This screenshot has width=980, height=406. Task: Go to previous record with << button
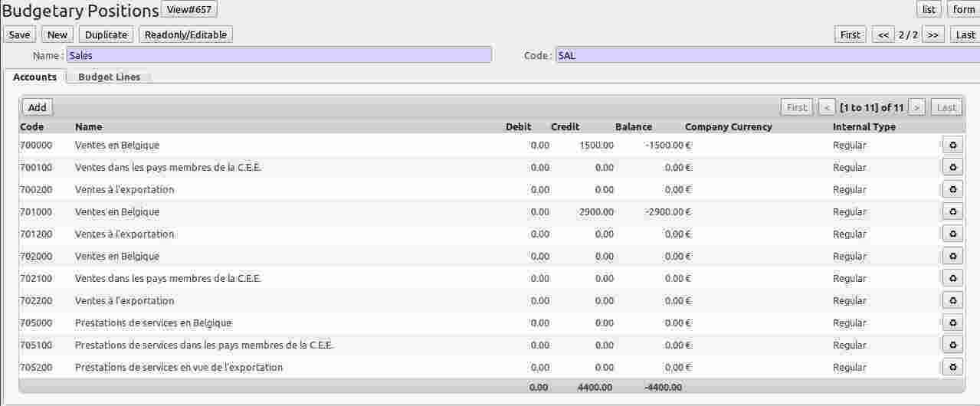point(883,34)
